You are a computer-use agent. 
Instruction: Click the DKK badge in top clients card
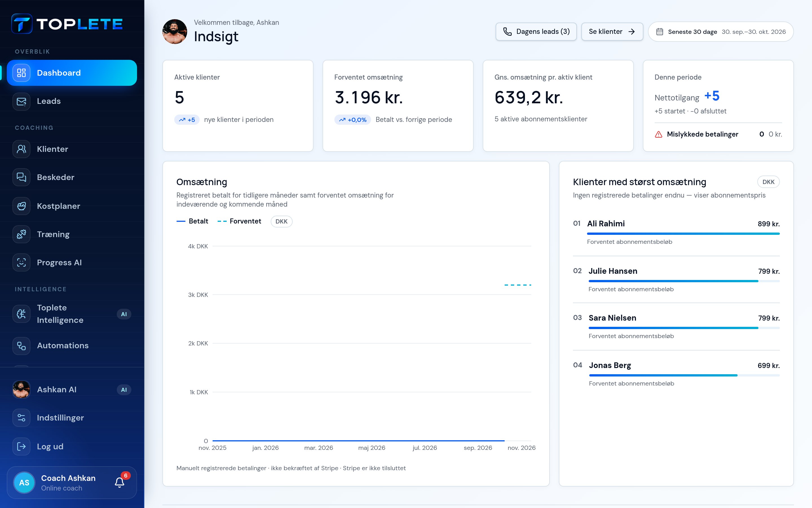pyautogui.click(x=768, y=182)
